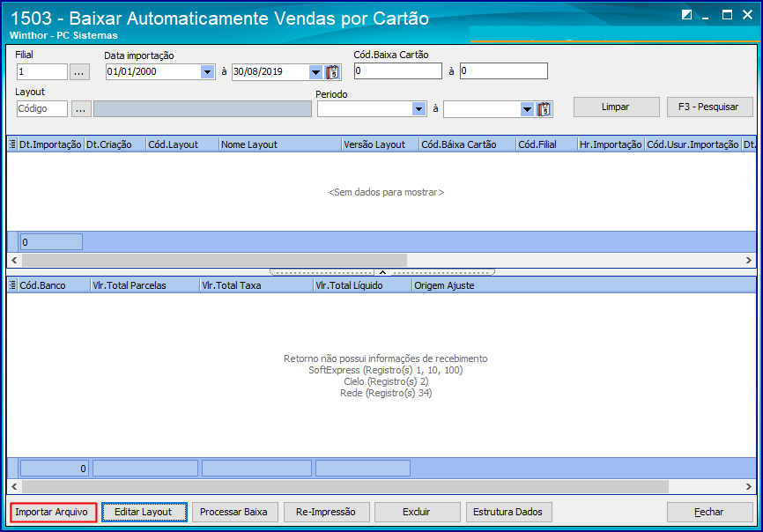Click lower grid scrollbar left arrow
Viewport: 763px width, 532px height.
click(14, 486)
